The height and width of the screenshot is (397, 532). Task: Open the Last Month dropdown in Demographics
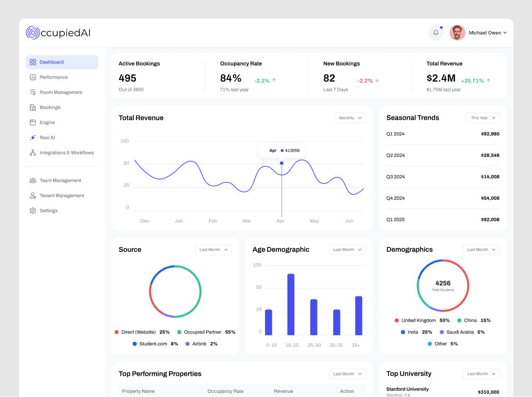[481, 249]
